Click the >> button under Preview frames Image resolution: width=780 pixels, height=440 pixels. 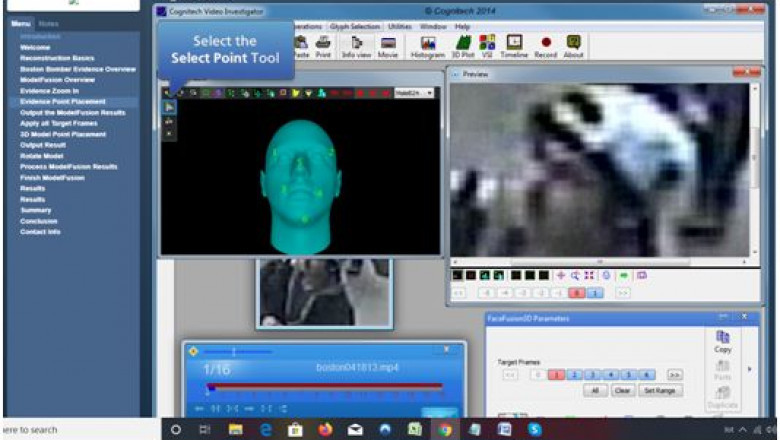pyautogui.click(x=623, y=293)
